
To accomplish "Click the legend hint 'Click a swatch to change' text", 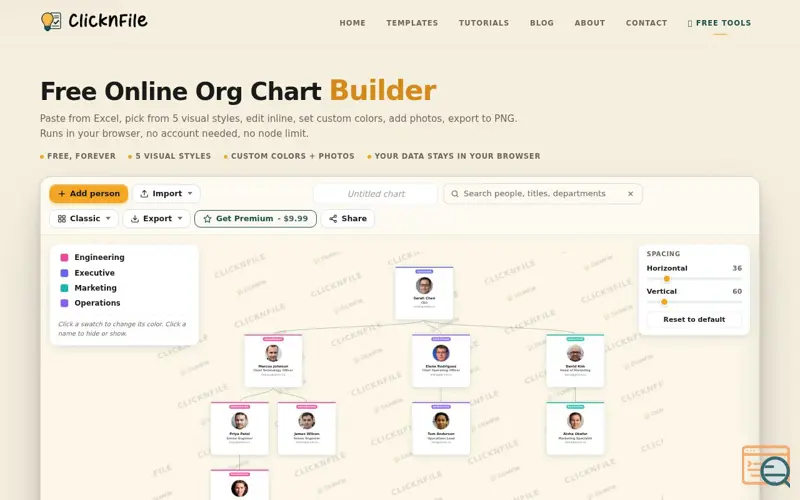I will point(122,329).
